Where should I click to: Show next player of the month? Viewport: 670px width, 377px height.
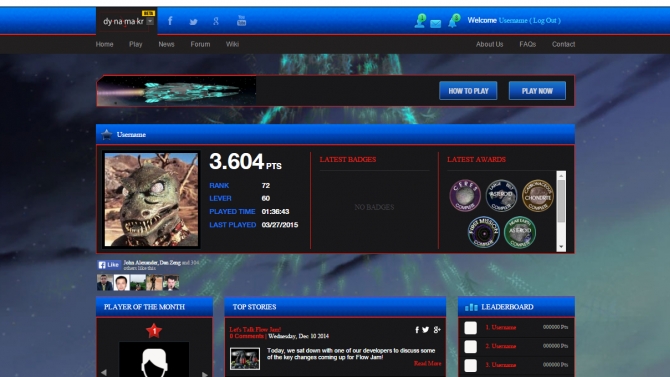pos(205,374)
